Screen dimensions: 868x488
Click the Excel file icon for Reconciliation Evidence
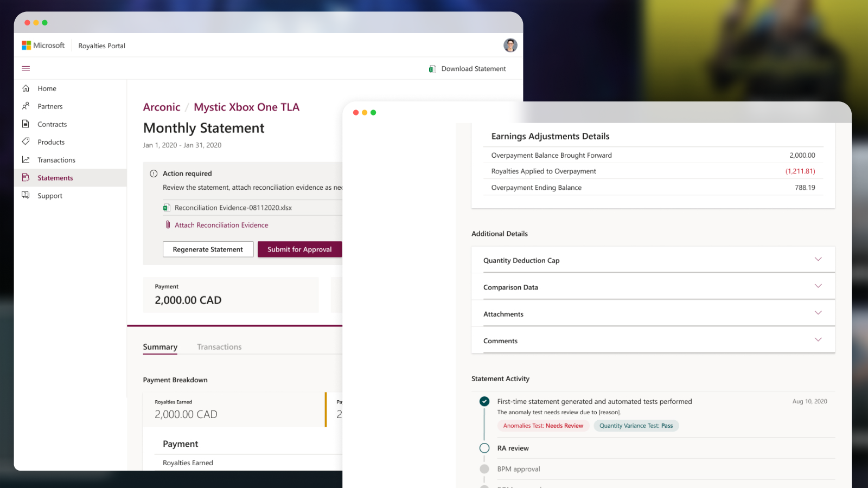point(167,208)
